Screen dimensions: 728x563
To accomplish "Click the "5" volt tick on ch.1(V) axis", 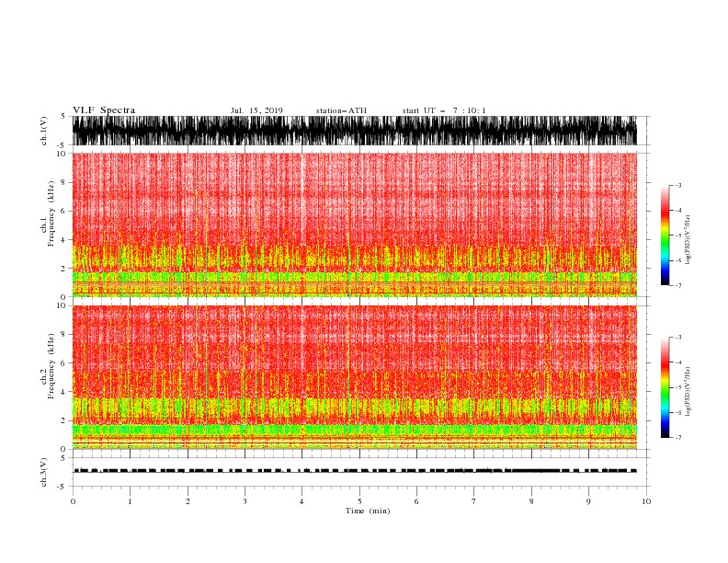I will tap(63, 116).
